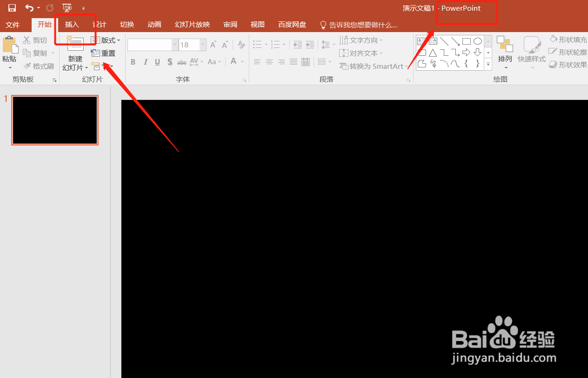Click the clear all formatting icon

coord(241,45)
